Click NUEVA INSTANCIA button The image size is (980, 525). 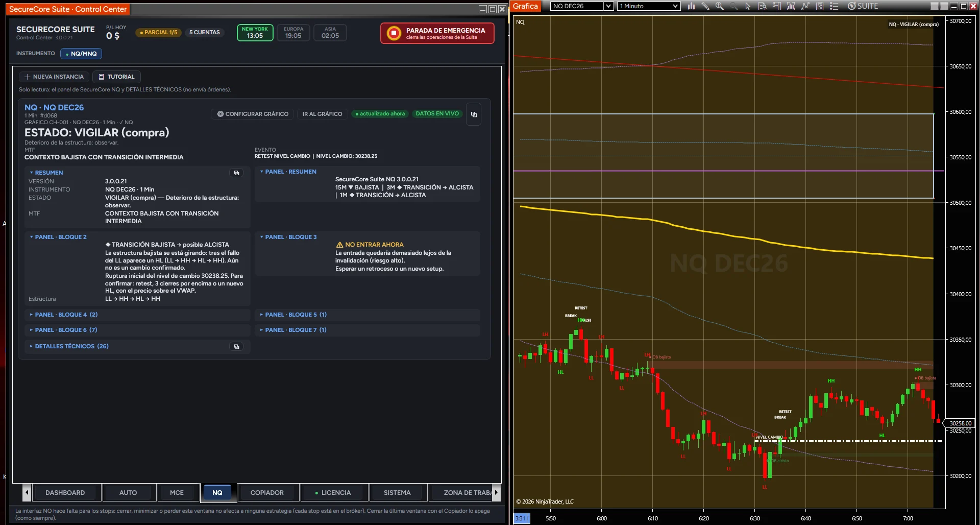click(54, 77)
